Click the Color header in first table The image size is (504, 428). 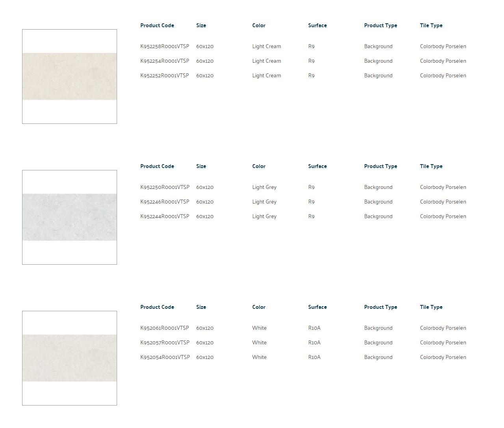click(259, 26)
